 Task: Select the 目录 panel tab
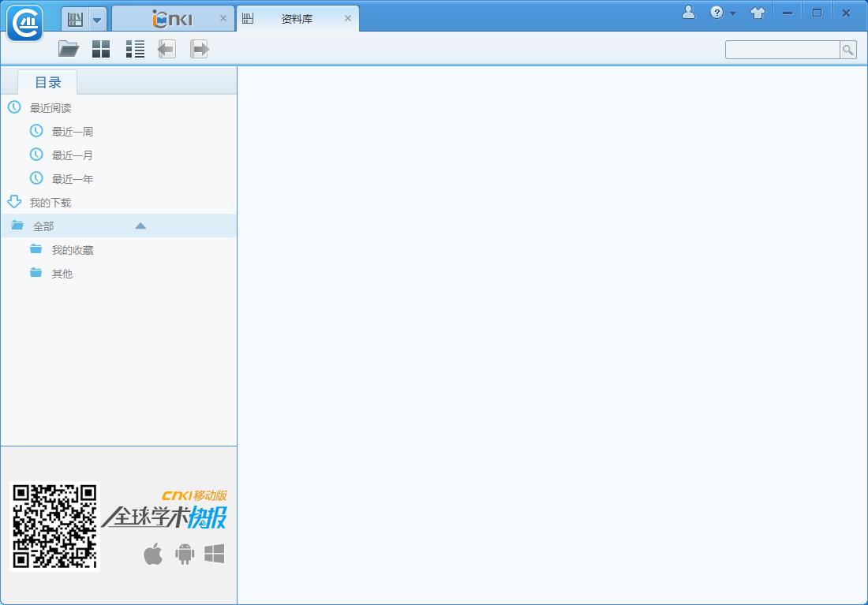coord(47,83)
